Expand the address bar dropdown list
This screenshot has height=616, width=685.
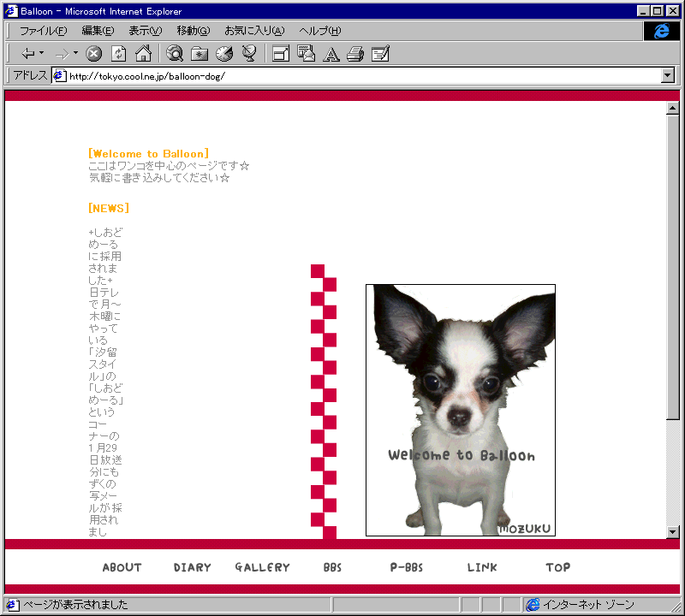coord(668,75)
